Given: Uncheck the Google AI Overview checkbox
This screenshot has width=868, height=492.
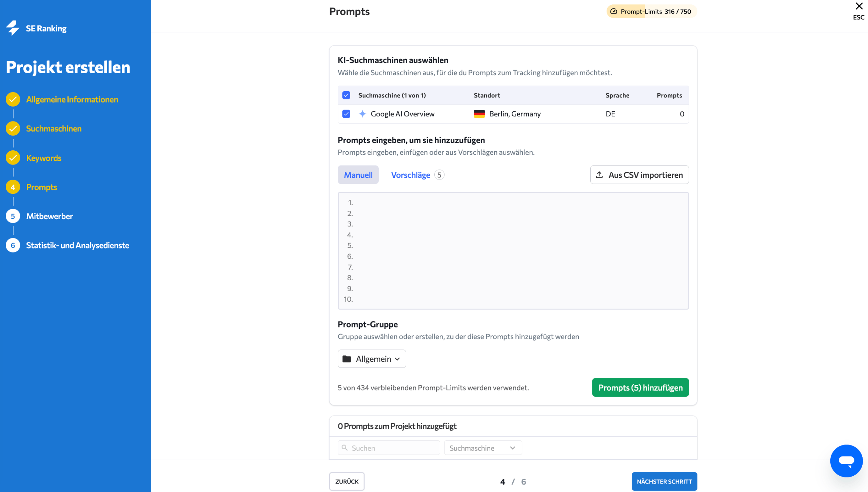Looking at the screenshot, I should pyautogui.click(x=346, y=114).
